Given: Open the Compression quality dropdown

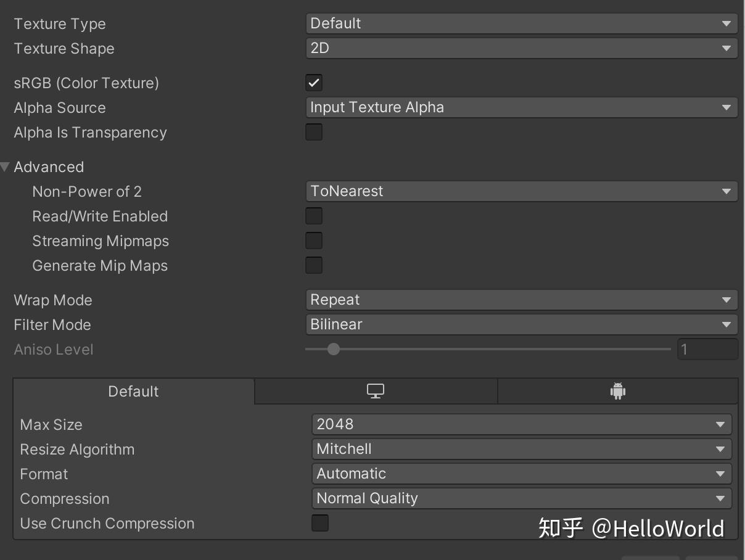Looking at the screenshot, I should [521, 498].
